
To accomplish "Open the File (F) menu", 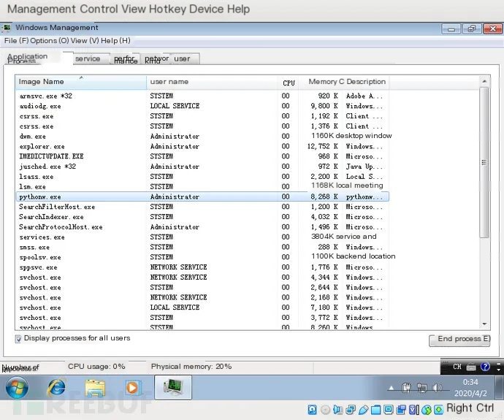I will click(16, 41).
